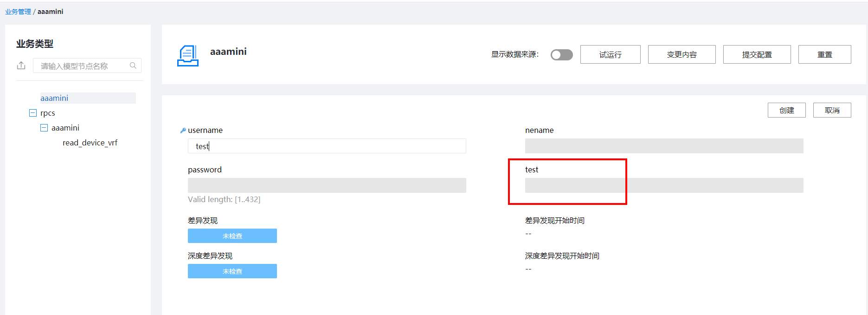Collapse the aaamini node under rpcs
The width and height of the screenshot is (868, 315).
tap(44, 128)
